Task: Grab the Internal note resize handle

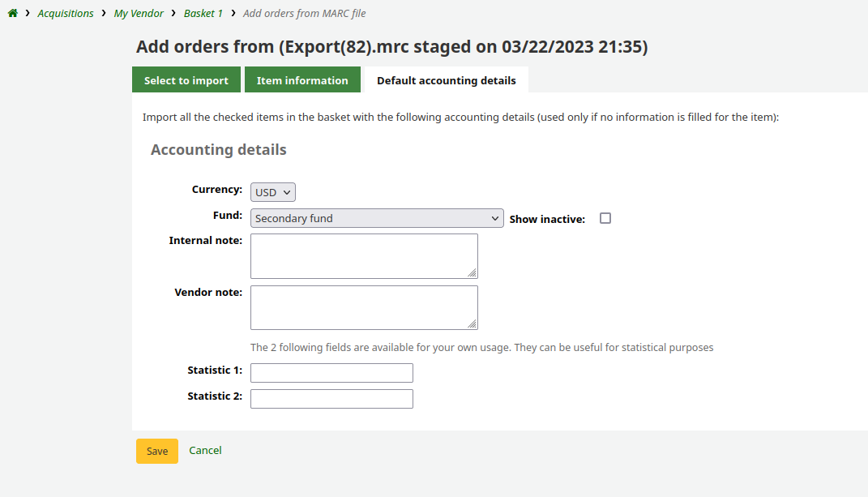Action: pos(472,273)
